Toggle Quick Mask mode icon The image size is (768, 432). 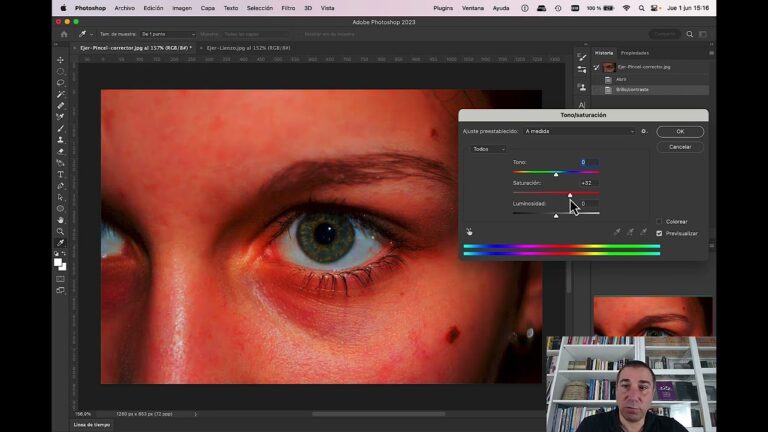60,279
